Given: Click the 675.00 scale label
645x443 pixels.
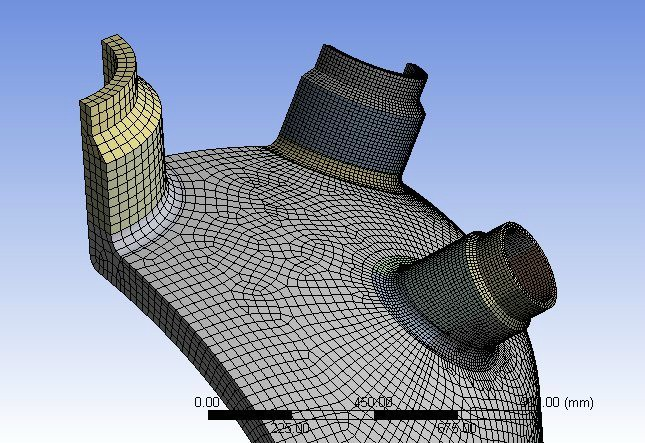Looking at the screenshot, I should pos(456,428).
